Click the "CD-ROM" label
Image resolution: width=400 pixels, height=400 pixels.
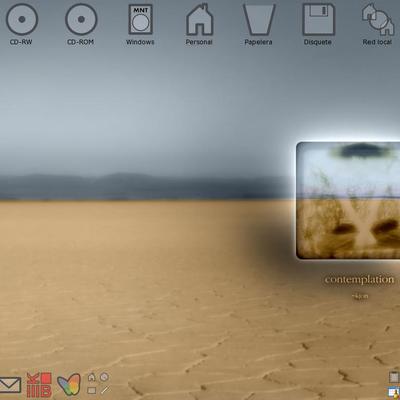tap(80, 42)
